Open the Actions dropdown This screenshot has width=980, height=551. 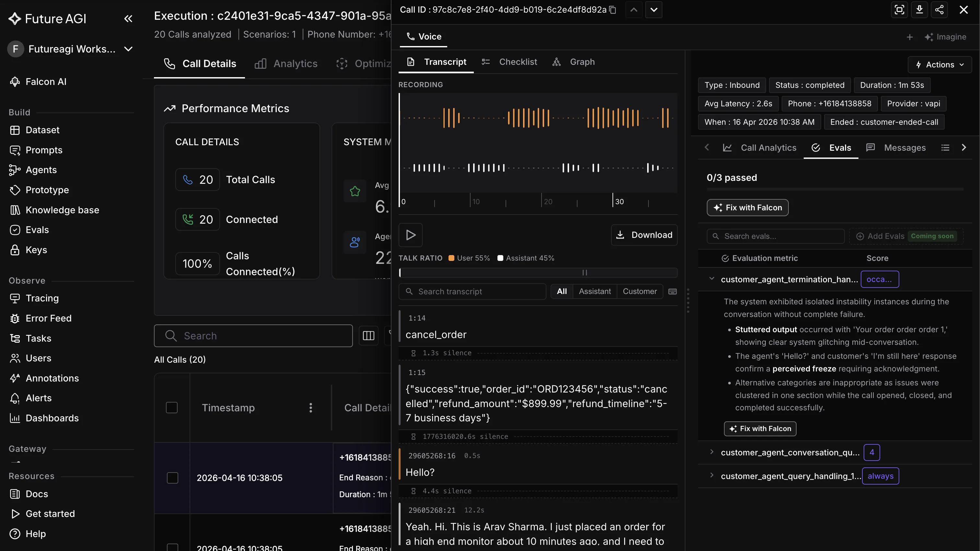(940, 65)
